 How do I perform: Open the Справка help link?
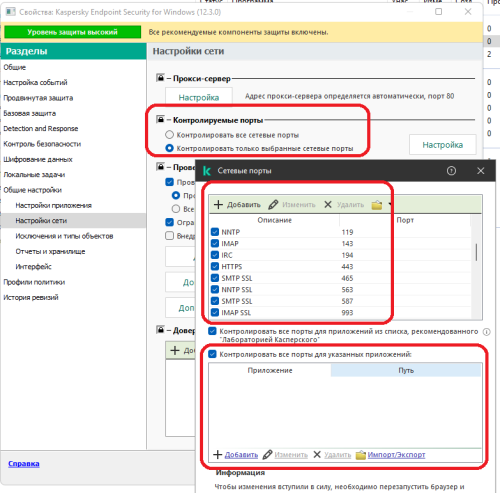coord(24,464)
